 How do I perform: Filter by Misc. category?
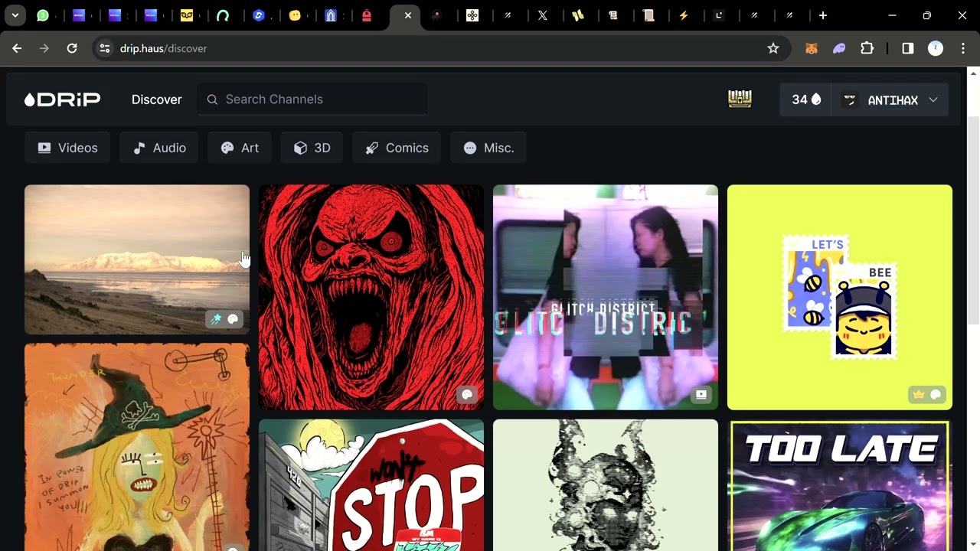pos(488,148)
